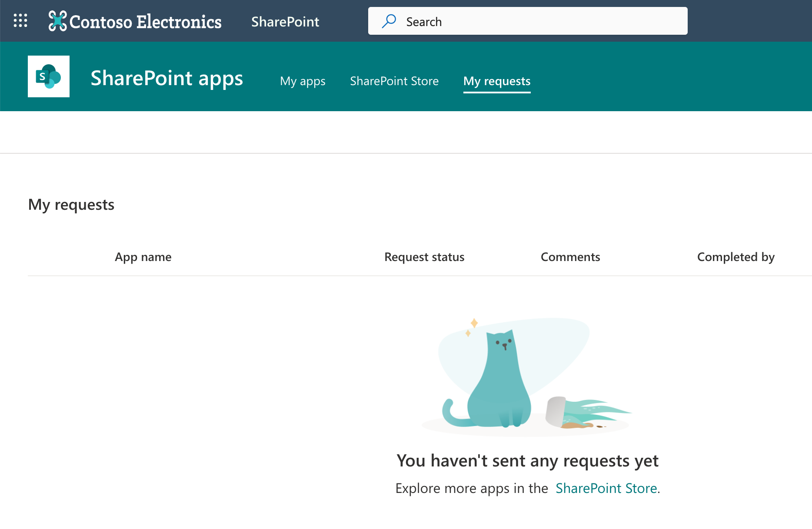The width and height of the screenshot is (812, 529).
Task: Select the My requests tab
Action: pos(497,81)
